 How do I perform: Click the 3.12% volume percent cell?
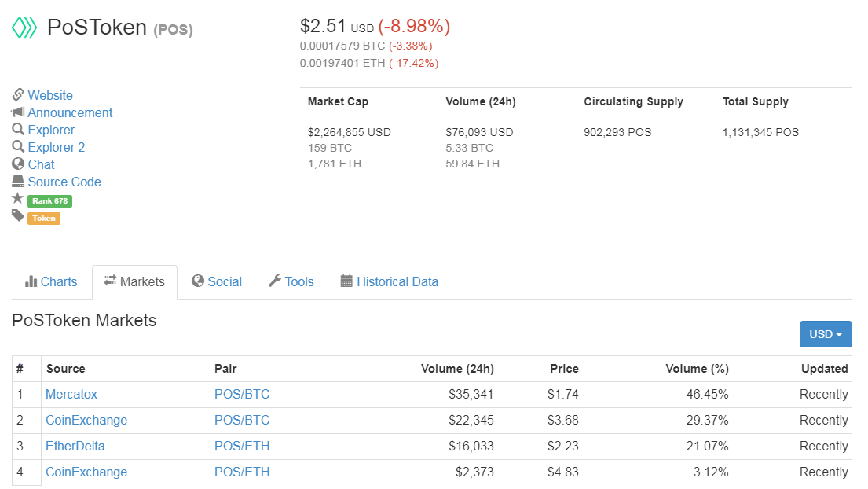click(711, 472)
